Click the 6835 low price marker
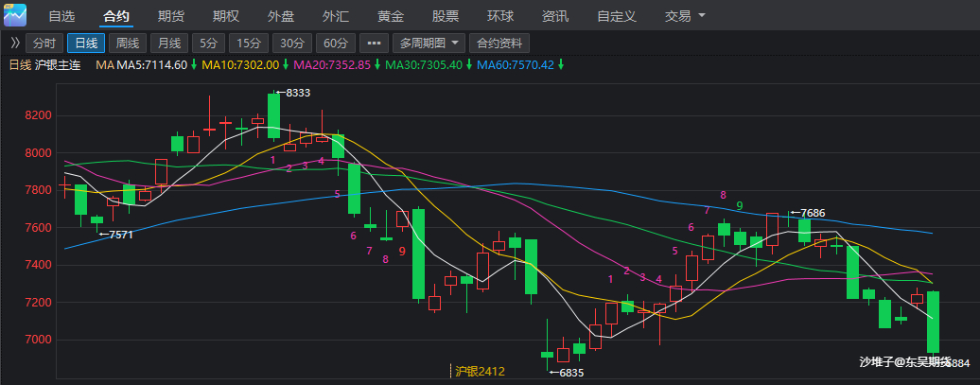The height and width of the screenshot is (385, 980). point(567,373)
